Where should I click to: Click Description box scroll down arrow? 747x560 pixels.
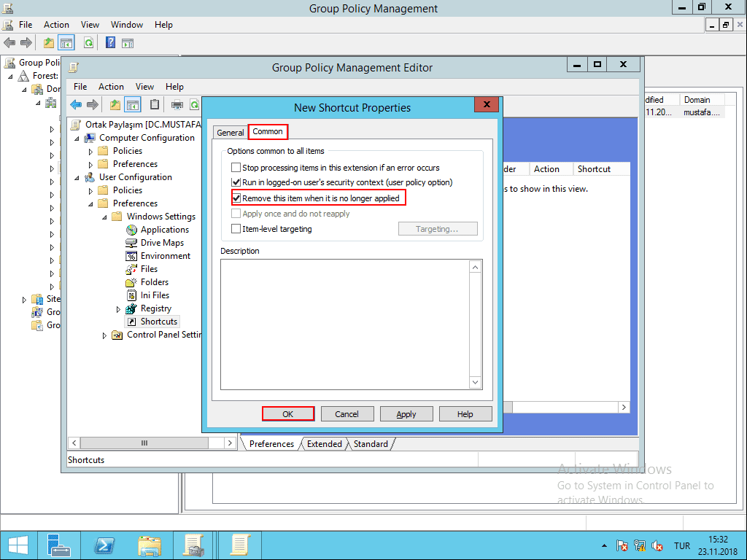point(476,382)
